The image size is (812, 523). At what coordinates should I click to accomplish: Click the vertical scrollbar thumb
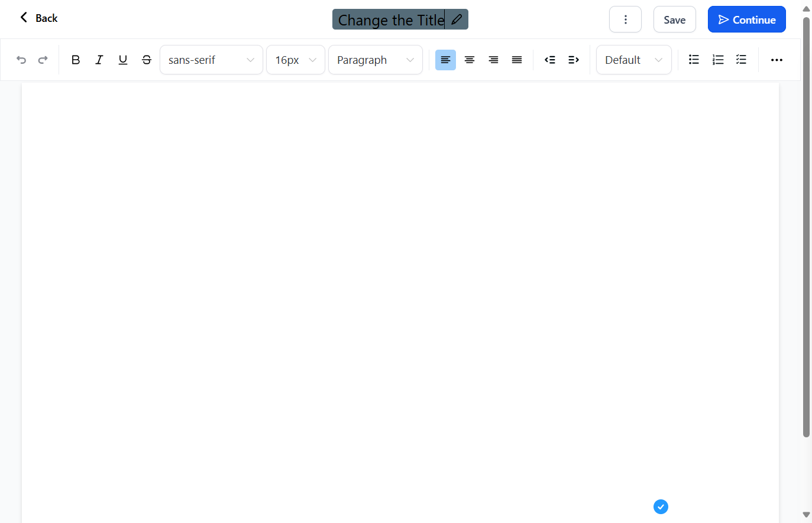[806, 228]
